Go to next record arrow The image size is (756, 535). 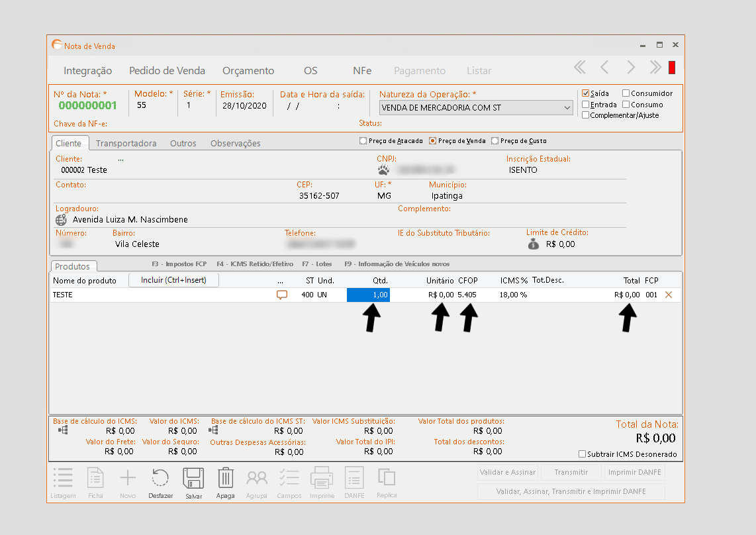[631, 67]
